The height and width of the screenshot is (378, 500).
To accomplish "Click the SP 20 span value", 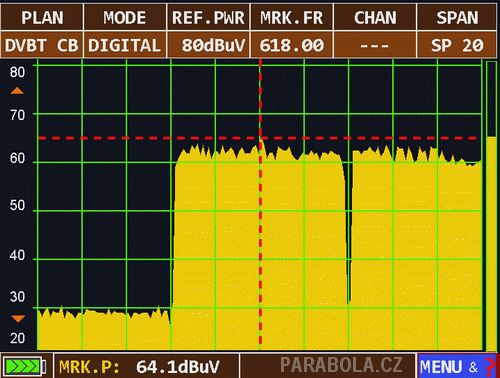I will [x=457, y=45].
